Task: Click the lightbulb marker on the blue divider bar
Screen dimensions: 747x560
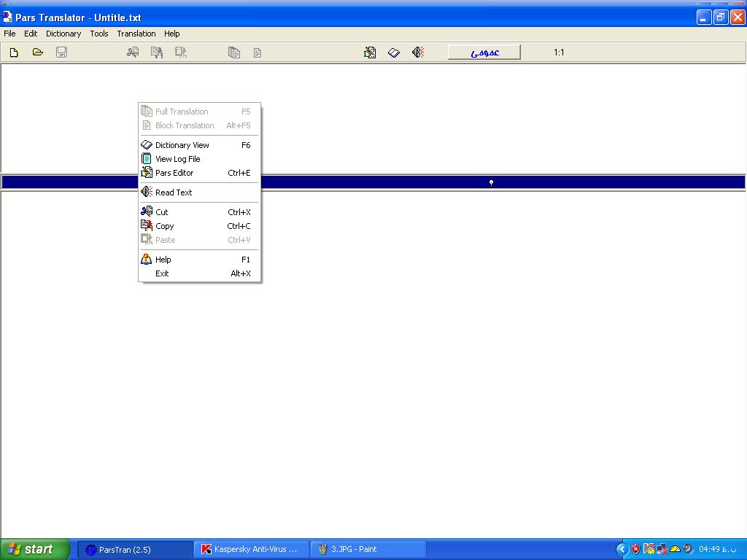Action: coord(491,182)
